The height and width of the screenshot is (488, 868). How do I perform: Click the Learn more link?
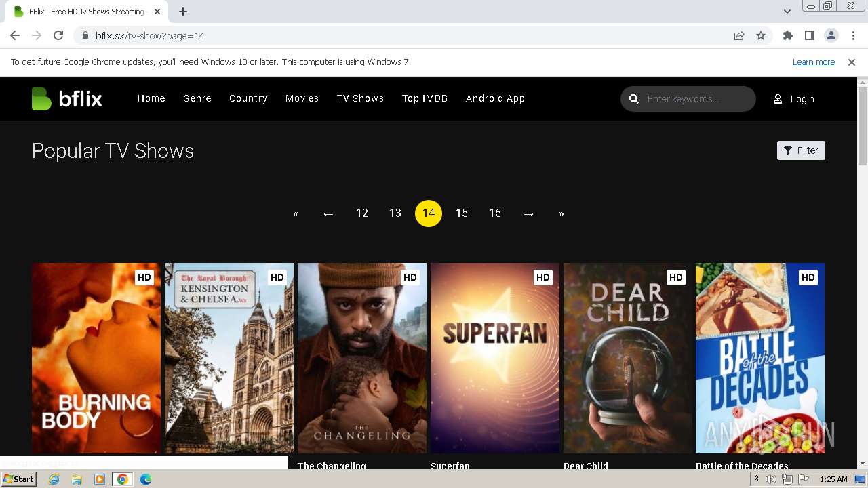(x=814, y=62)
